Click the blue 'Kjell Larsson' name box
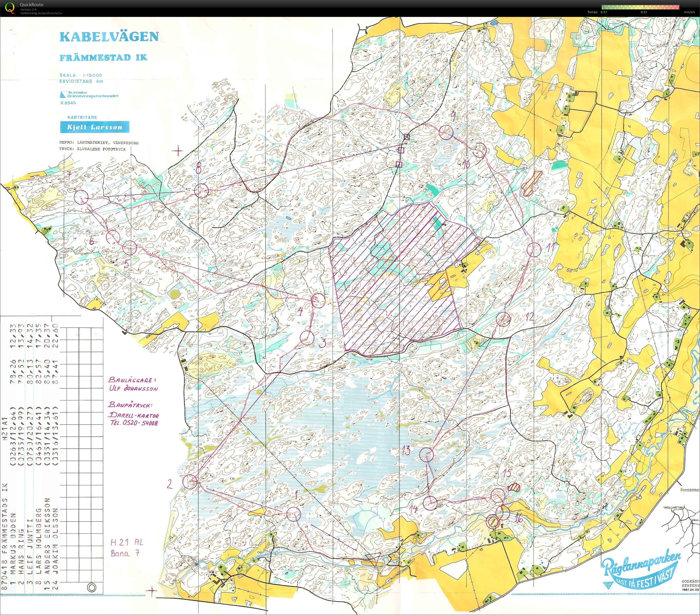 pyautogui.click(x=95, y=127)
